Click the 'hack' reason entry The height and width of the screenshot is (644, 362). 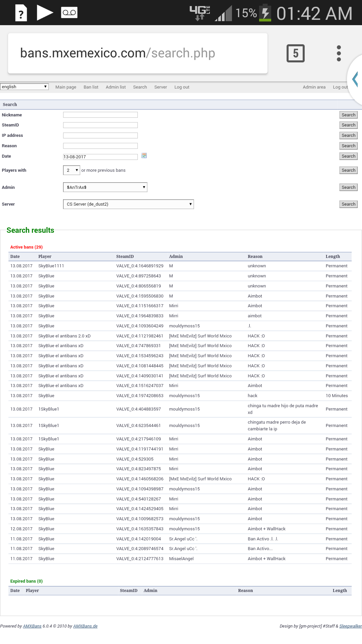click(252, 396)
